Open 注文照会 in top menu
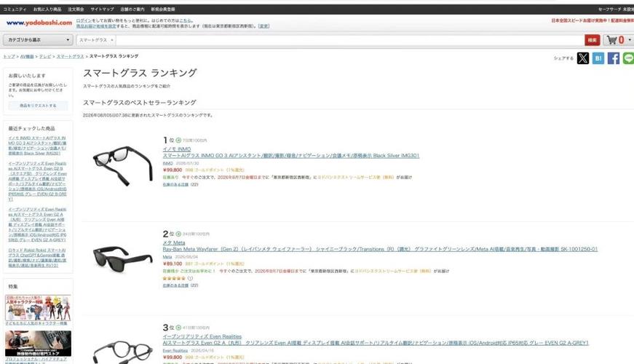This screenshot has width=634, height=364. (x=76, y=9)
